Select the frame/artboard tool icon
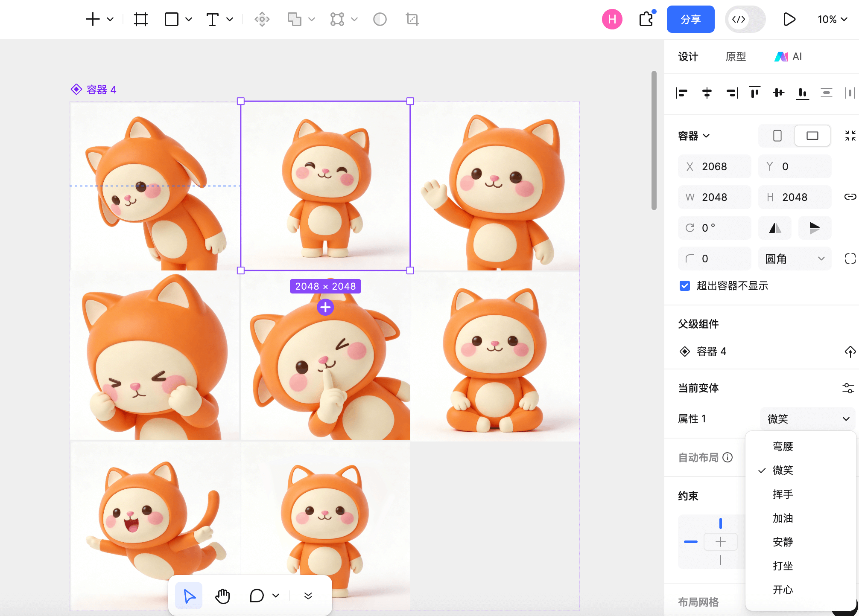 (140, 19)
